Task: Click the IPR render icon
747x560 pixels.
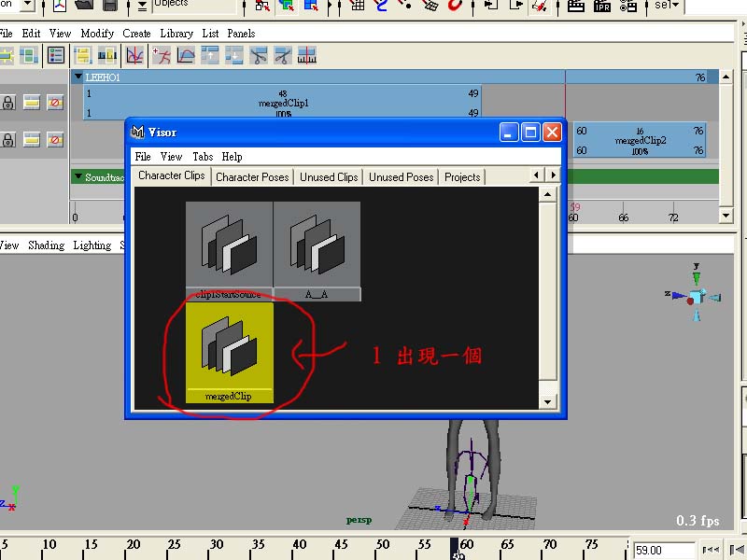Action: (x=602, y=6)
